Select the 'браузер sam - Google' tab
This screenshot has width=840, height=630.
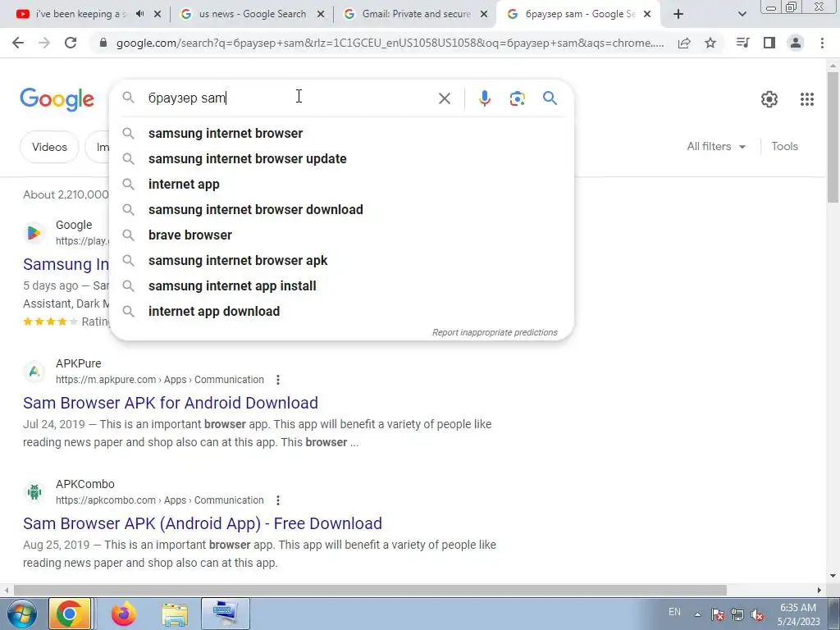(580, 14)
